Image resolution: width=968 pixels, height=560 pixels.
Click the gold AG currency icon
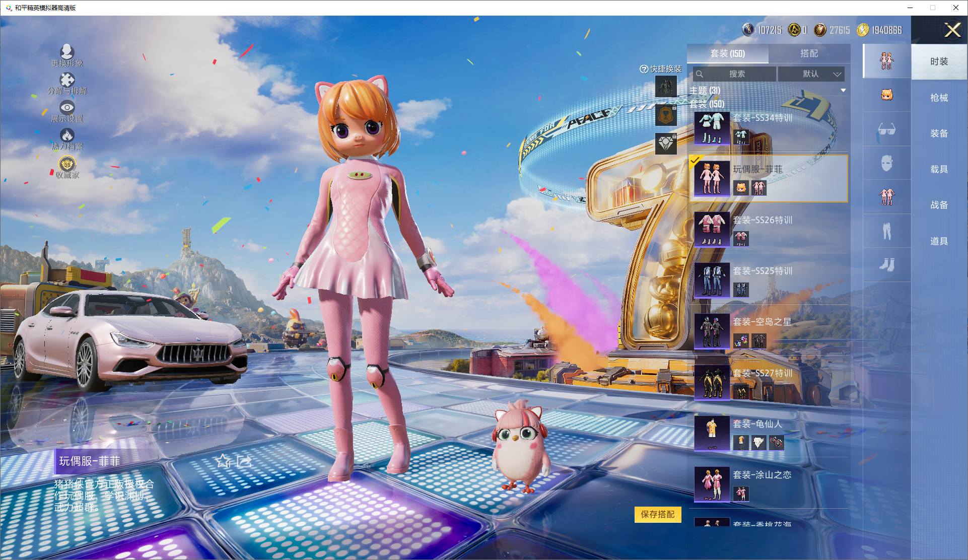[794, 30]
